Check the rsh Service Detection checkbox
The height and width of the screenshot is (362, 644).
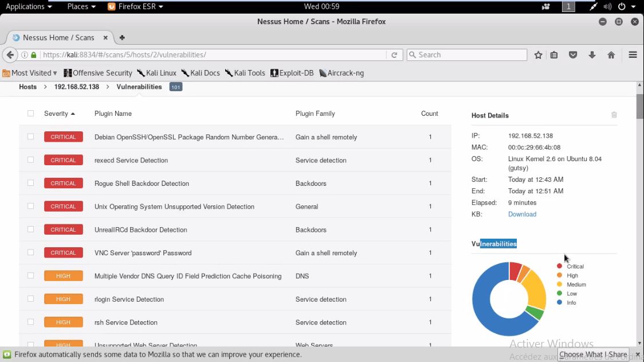tap(31, 322)
